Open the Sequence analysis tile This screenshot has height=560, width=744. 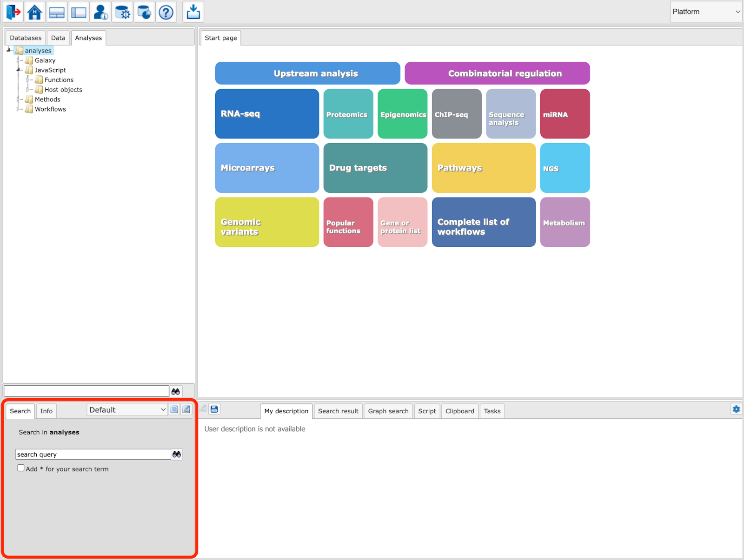[511, 114]
